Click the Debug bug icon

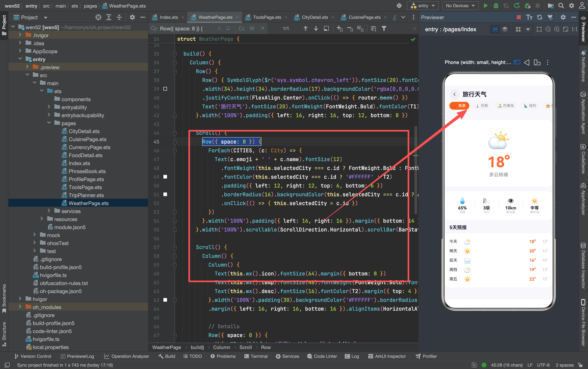pyautogui.click(x=496, y=6)
